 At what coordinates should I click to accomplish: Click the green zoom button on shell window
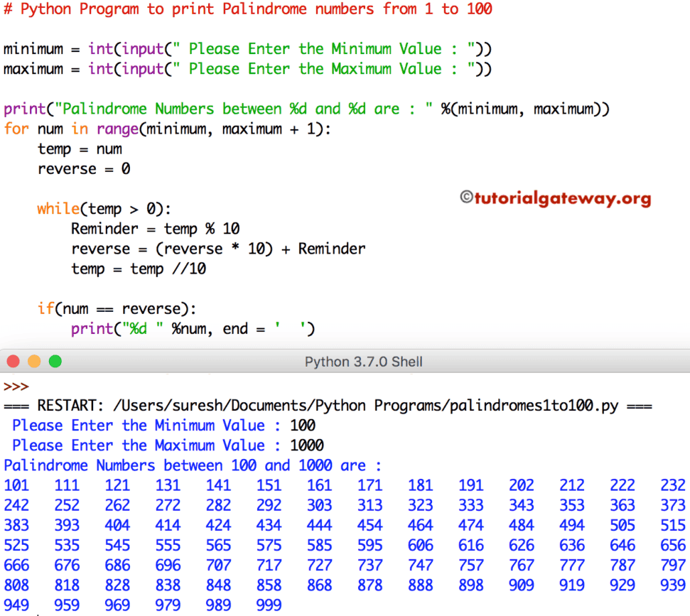point(55,361)
